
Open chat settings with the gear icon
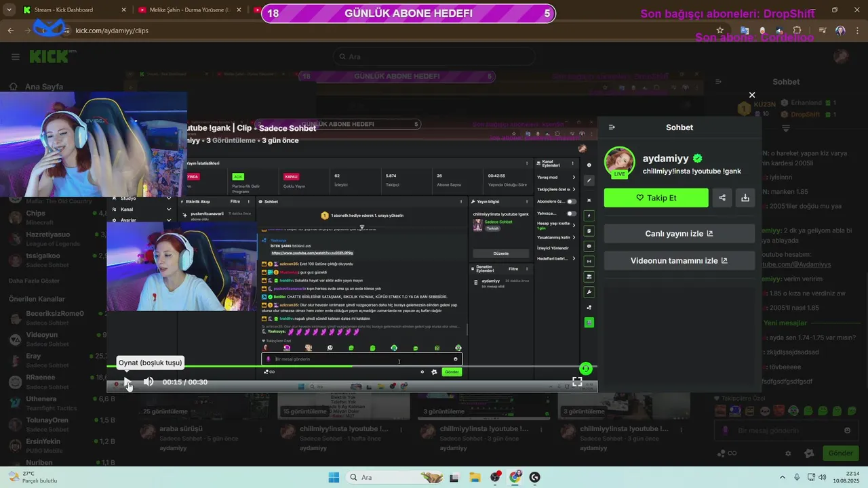click(788, 453)
